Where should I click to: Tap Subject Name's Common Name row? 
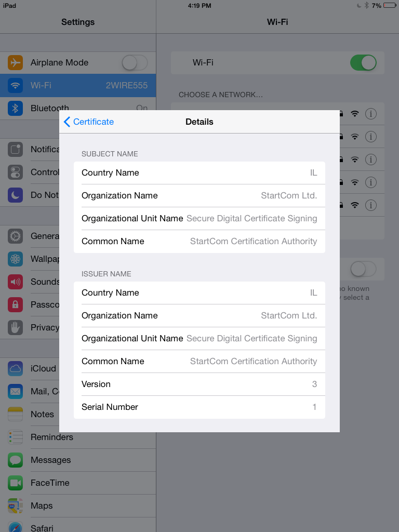[x=199, y=242]
